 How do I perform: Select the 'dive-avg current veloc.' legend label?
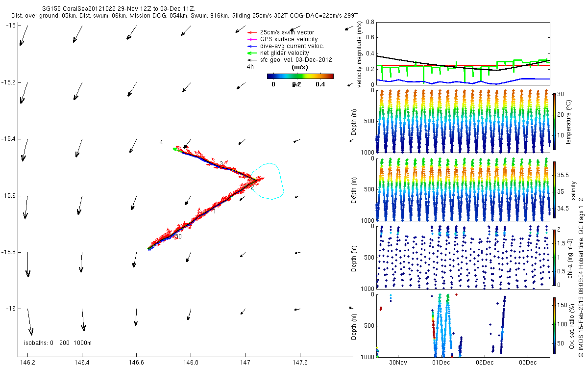point(292,46)
